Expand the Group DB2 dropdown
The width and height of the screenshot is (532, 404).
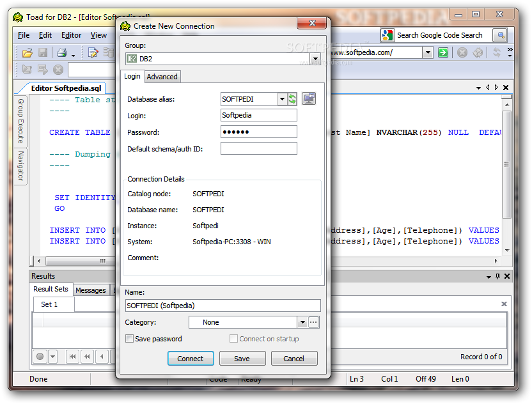(315, 59)
